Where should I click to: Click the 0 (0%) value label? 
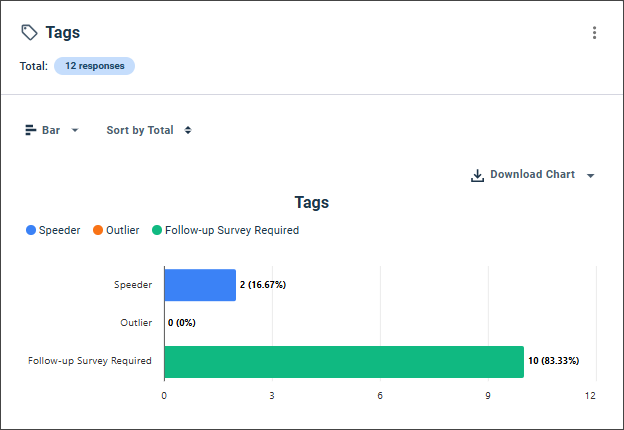tap(181, 323)
